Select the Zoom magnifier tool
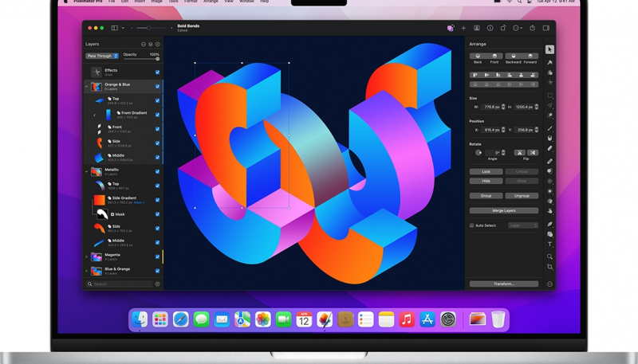The height and width of the screenshot is (364, 638). point(550,256)
